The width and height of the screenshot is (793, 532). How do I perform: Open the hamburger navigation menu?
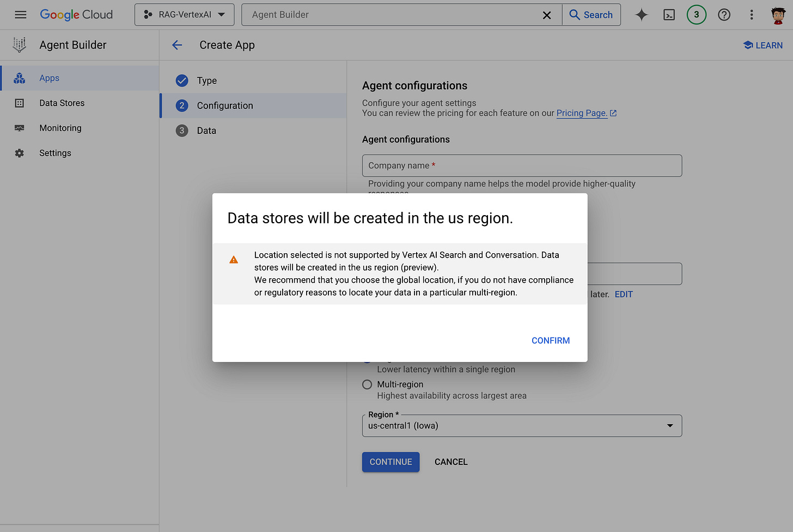pyautogui.click(x=21, y=15)
